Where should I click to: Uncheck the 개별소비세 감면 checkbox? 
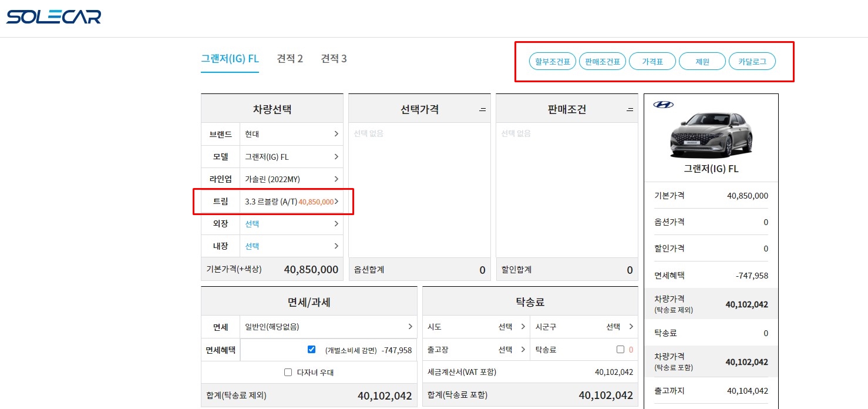click(x=312, y=349)
